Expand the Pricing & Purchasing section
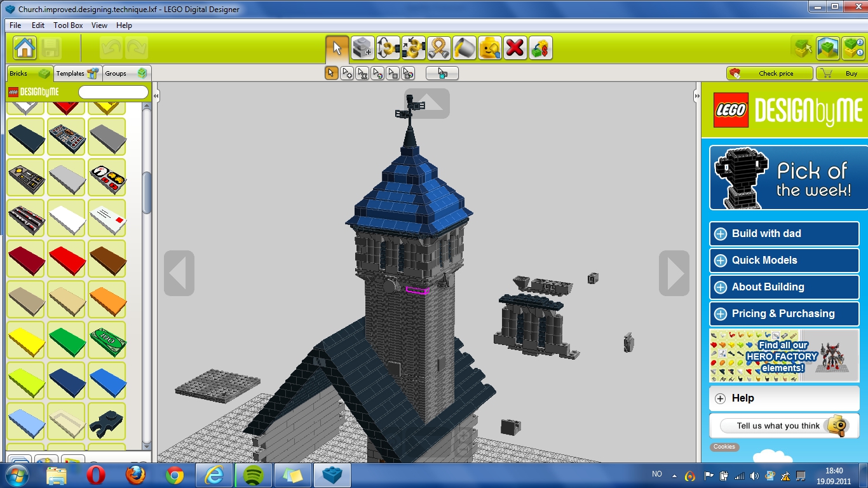Screen dimensions: 868x488 [784, 314]
